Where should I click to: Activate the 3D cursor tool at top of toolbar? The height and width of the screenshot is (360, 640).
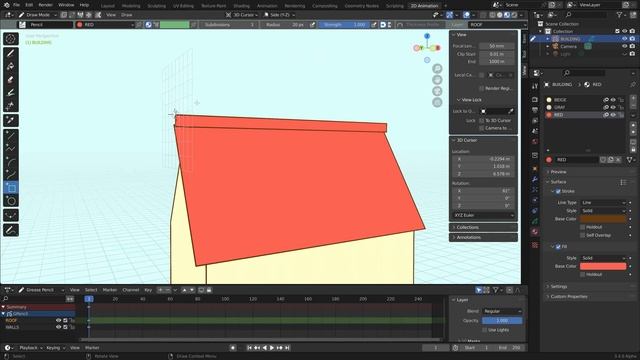pos(11,39)
